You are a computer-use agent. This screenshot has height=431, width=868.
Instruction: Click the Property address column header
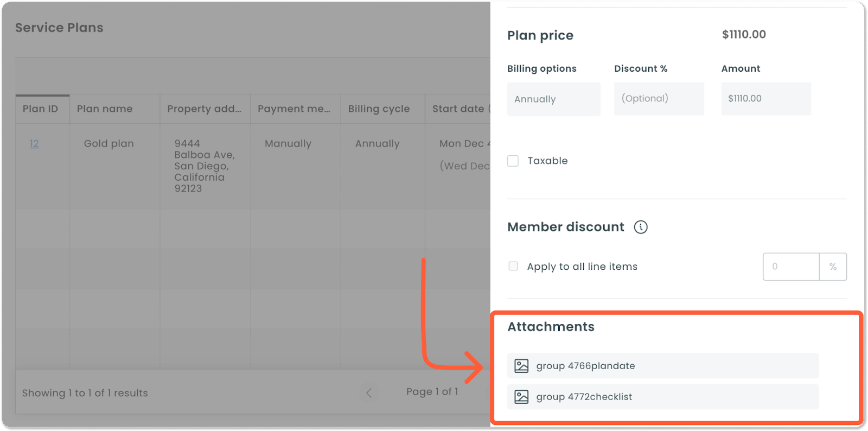click(x=206, y=109)
